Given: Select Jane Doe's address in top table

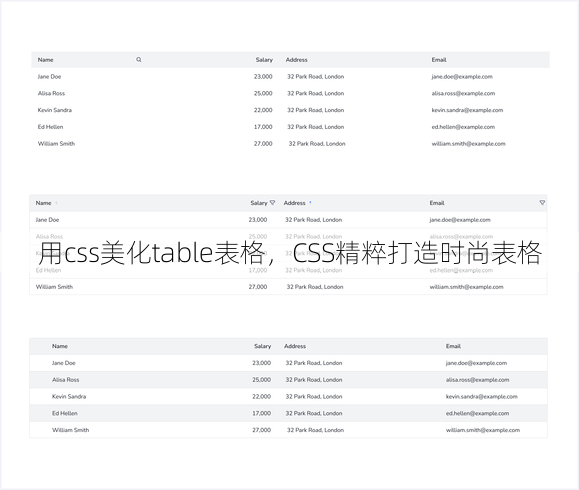Looking at the screenshot, I should coord(315,76).
